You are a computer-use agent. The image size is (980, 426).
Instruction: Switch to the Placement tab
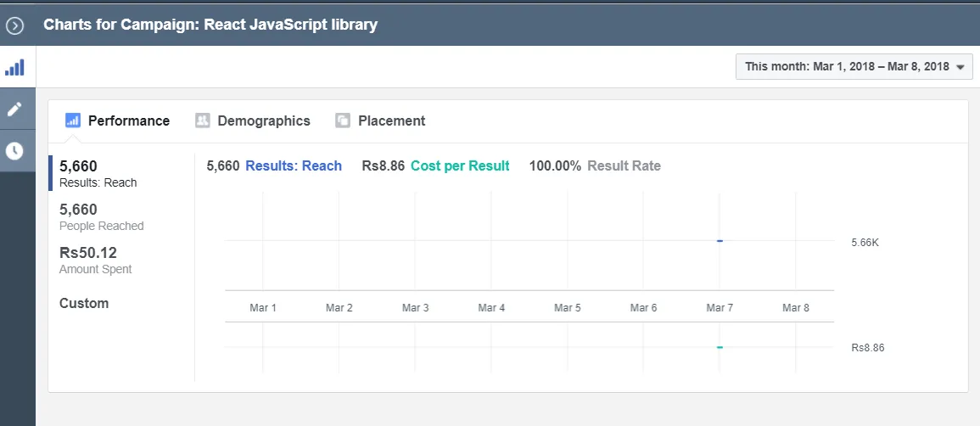[x=380, y=121]
